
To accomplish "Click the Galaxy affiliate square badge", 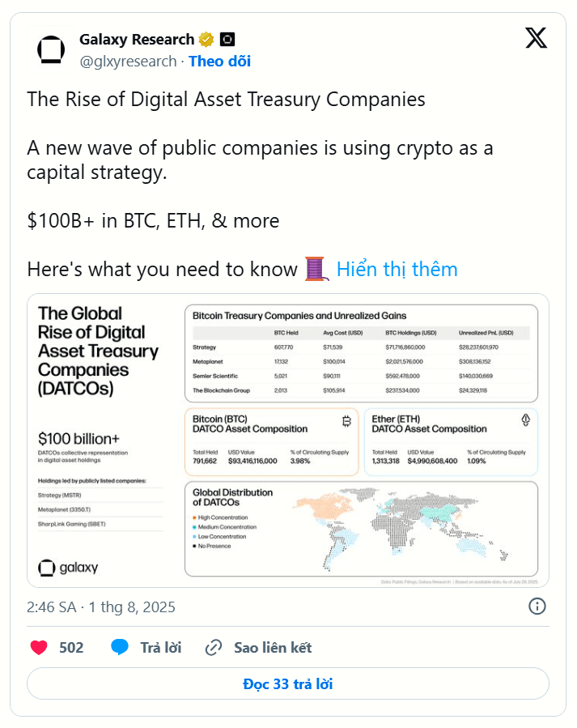I will 227,40.
